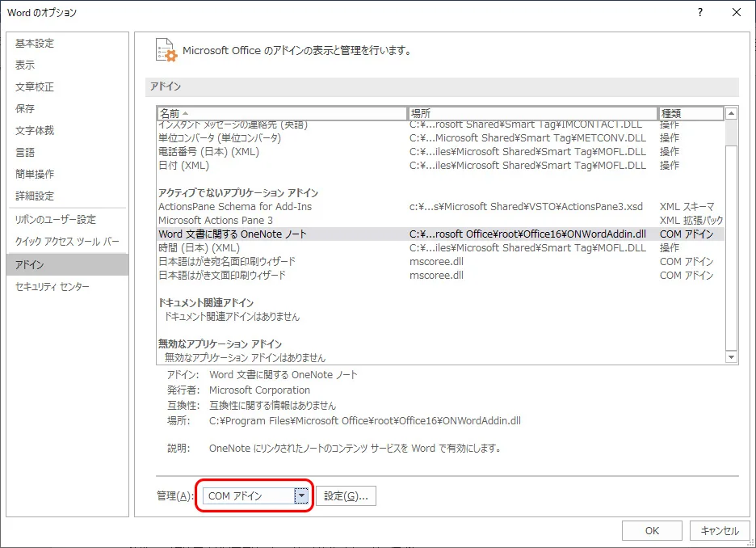
Task: Open the 基本設定 category
Action: click(x=35, y=44)
